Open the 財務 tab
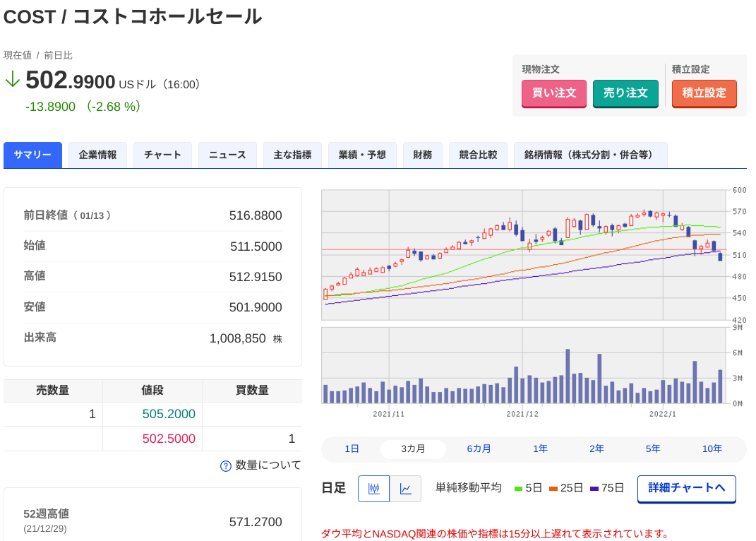Screen dimensions: 756x541 422,155
